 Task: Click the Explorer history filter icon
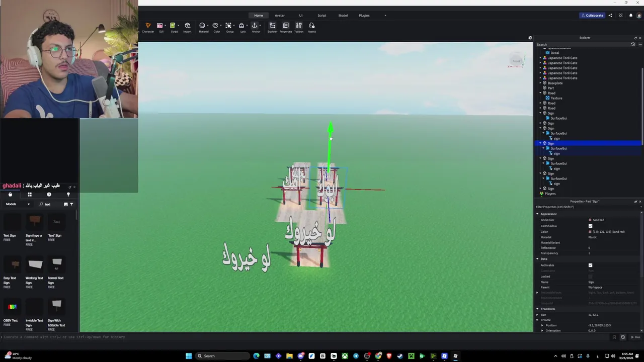tap(633, 44)
